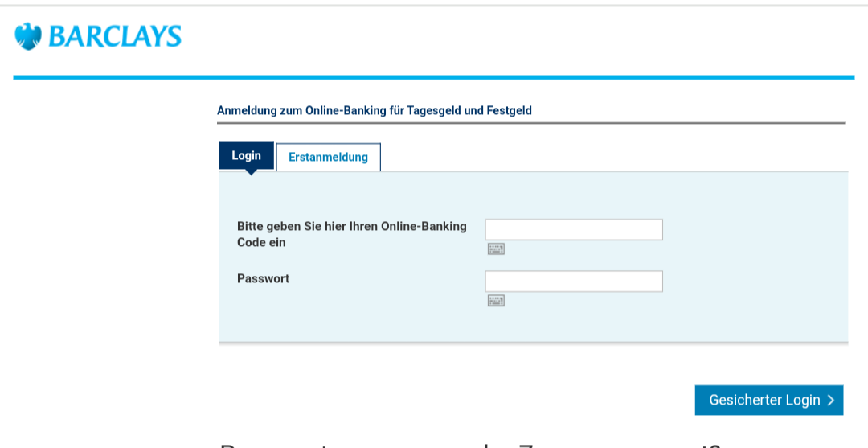Click the word Tagesgeld in the heading
This screenshot has height=448, width=868.
click(435, 111)
